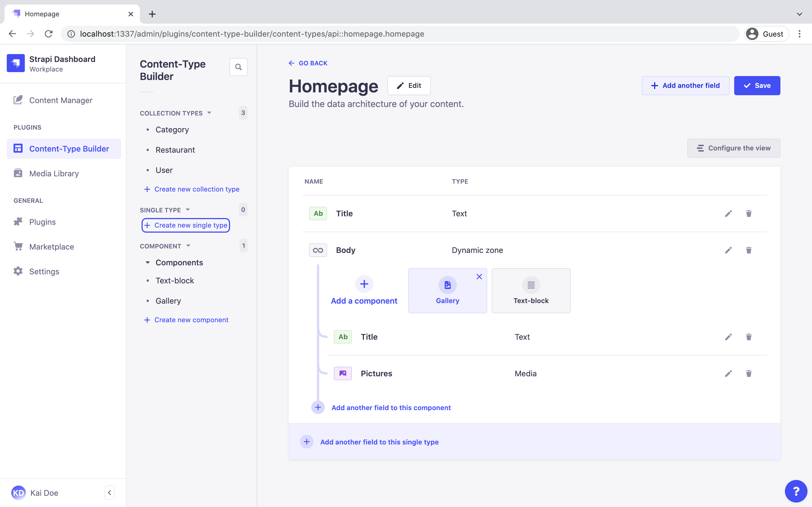The height and width of the screenshot is (507, 812).
Task: Open Marketplace from sidebar
Action: (51, 246)
